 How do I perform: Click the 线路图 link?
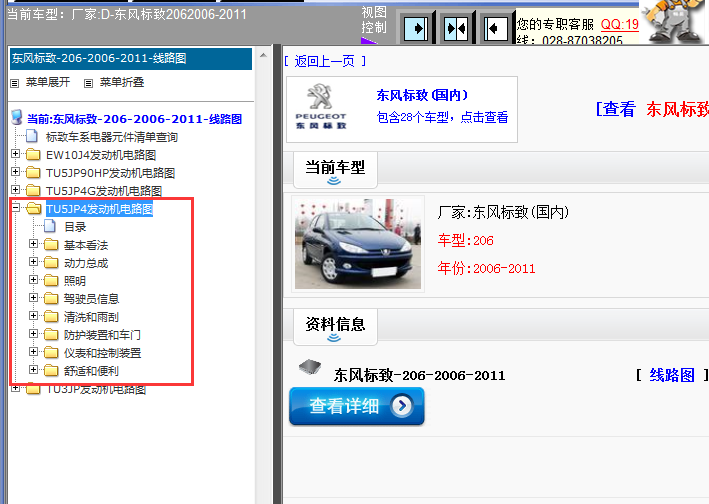click(x=672, y=375)
